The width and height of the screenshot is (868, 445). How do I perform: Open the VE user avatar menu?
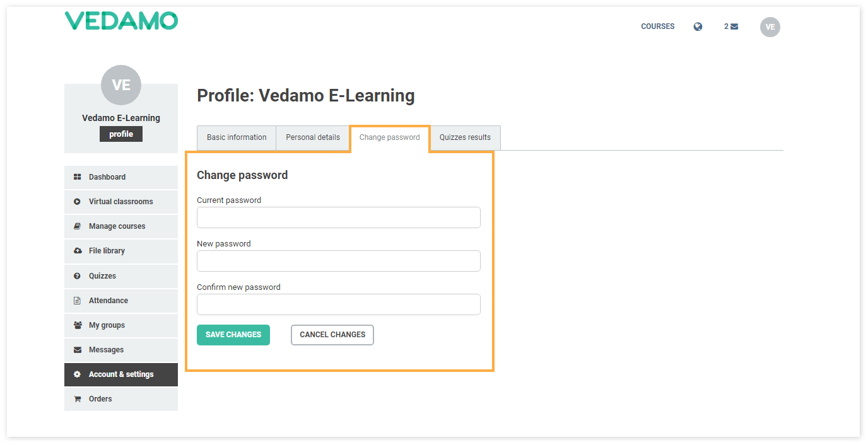point(770,27)
